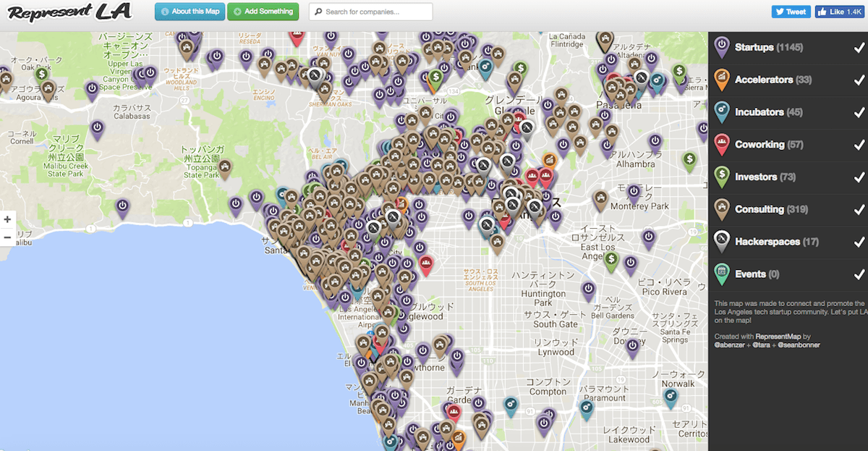Image resolution: width=868 pixels, height=451 pixels.
Task: Click the purple startup pin above Huntington Park
Action: [589, 291]
